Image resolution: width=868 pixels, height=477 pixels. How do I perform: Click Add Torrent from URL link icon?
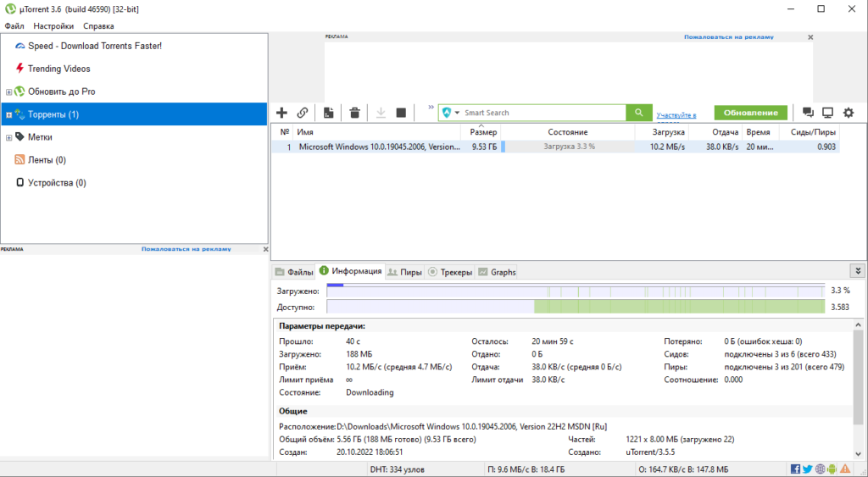pos(303,113)
